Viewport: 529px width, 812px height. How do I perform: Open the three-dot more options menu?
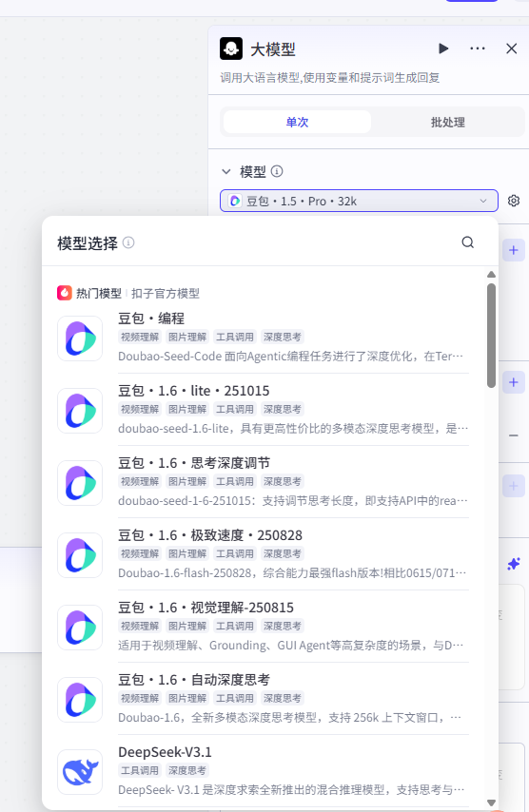478,48
